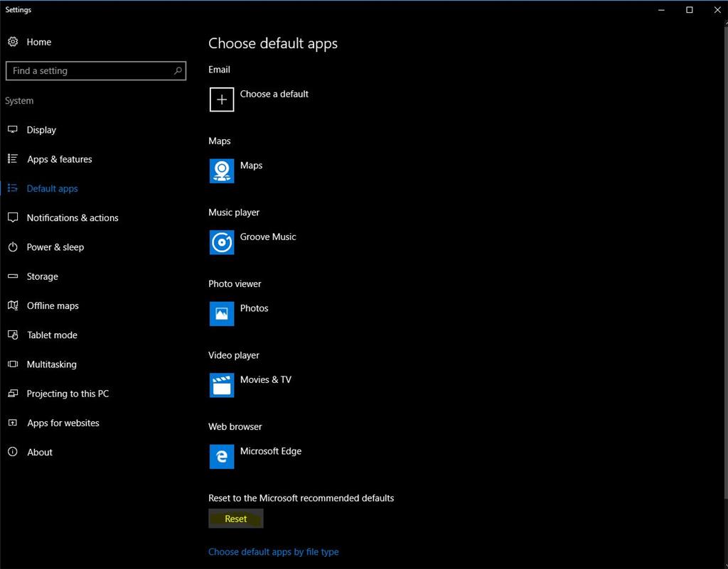Click the plus icon under Email
Image resolution: width=728 pixels, height=569 pixels.
click(222, 99)
